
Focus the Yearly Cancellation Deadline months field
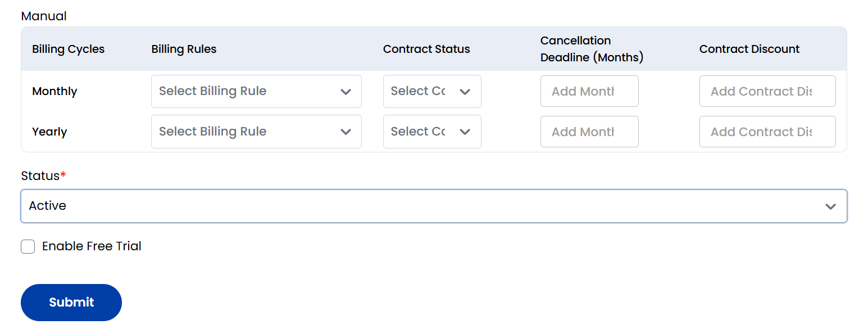[589, 132]
